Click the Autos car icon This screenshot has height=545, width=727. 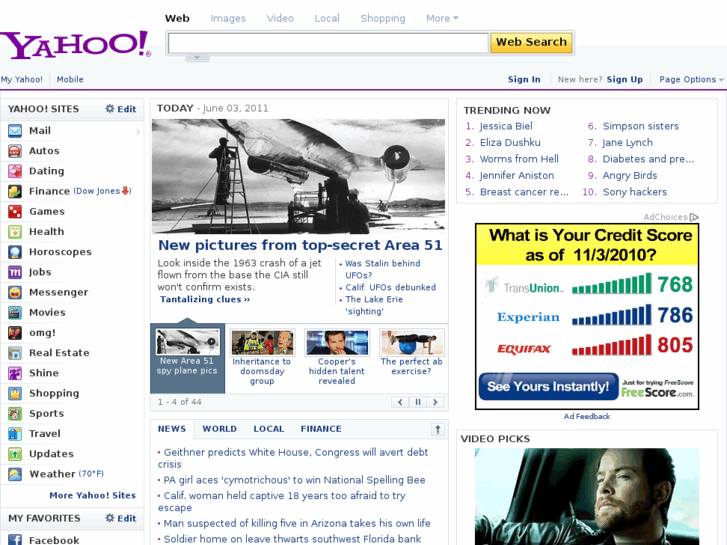[x=15, y=151]
